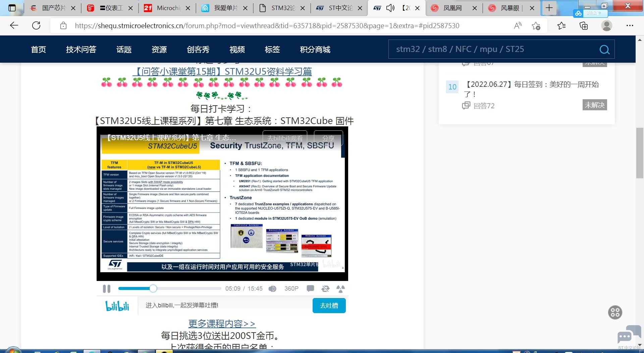Mute the video volume icon
644x353 pixels.
272,289
